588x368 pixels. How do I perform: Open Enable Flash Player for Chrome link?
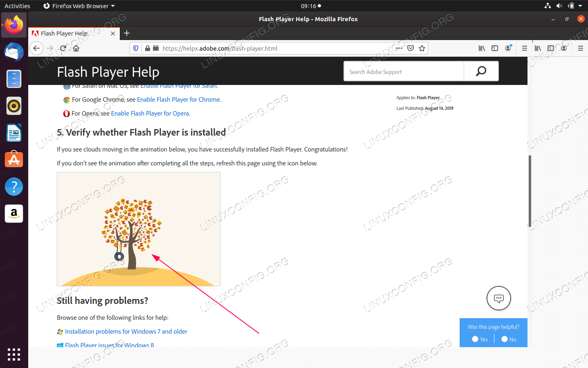click(179, 100)
